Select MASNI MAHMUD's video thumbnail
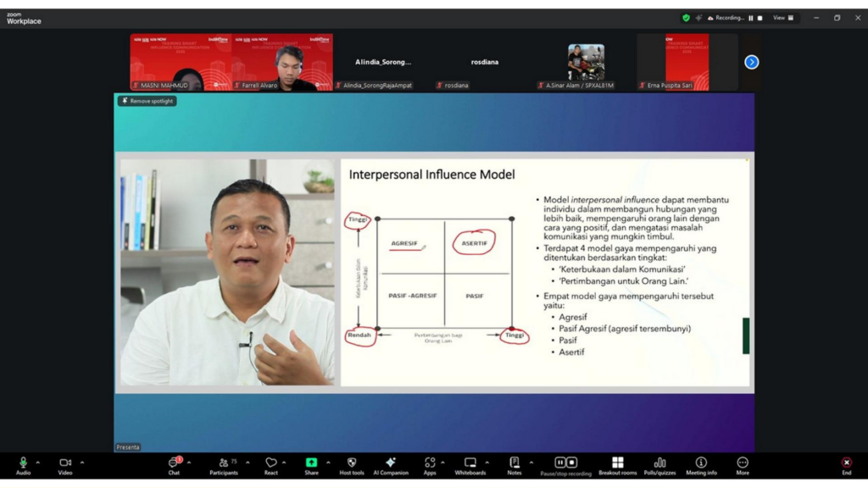 click(181, 62)
